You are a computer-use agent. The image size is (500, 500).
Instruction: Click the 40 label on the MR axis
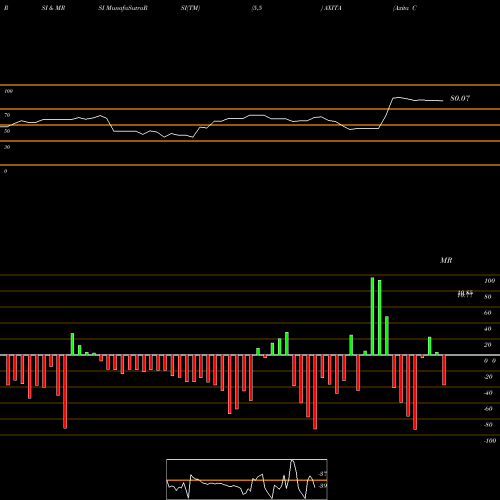488,329
